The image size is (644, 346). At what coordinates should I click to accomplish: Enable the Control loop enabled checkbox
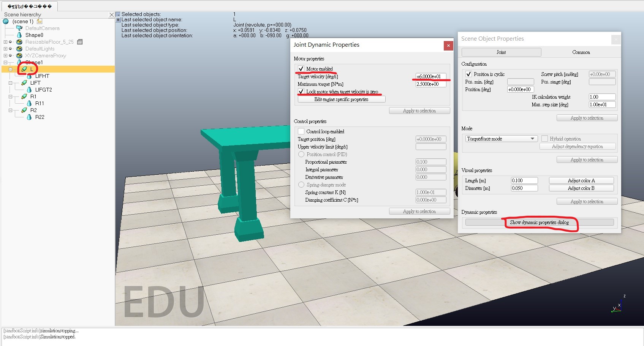[x=301, y=131]
